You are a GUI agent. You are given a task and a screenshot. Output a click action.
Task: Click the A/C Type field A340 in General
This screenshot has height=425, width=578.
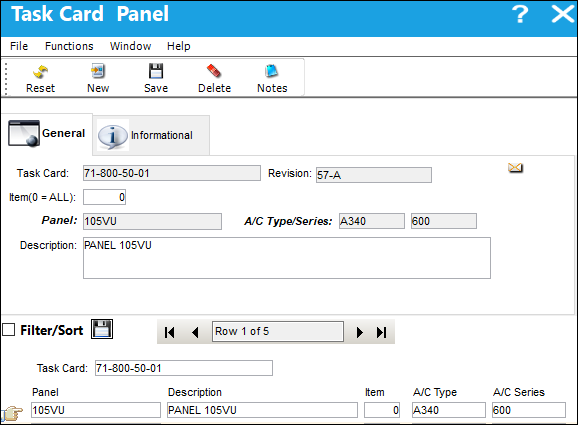[x=372, y=221]
